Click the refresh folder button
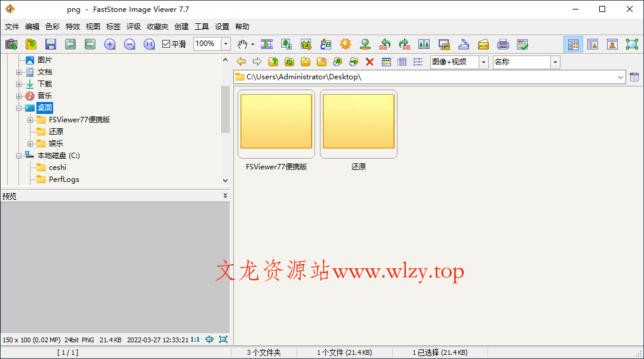This screenshot has width=644, height=359. (289, 61)
